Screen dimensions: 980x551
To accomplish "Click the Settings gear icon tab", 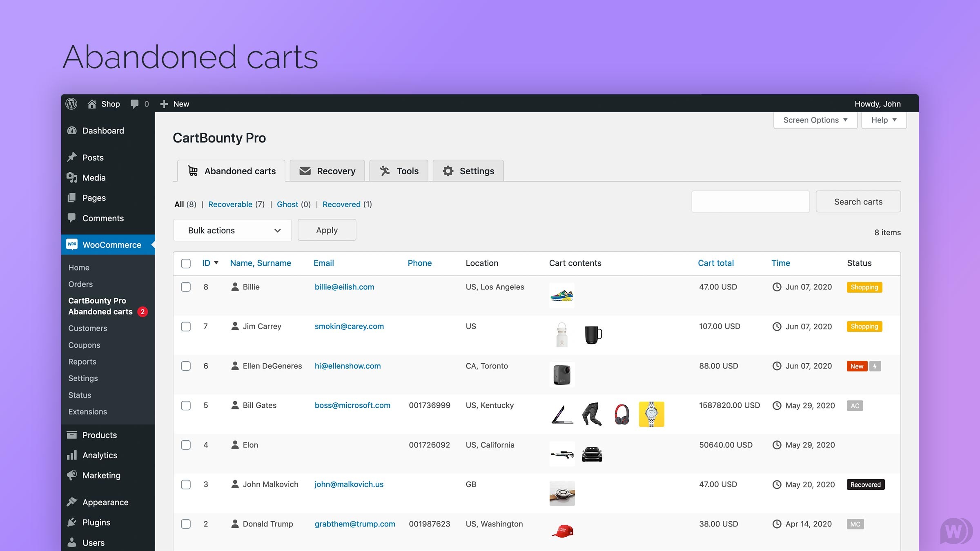I will 448,171.
